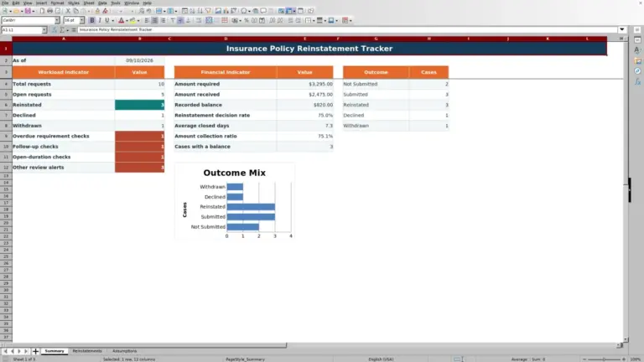Open sidebar Navigator compass icon
This screenshot has width=644, height=362.
click(x=637, y=71)
